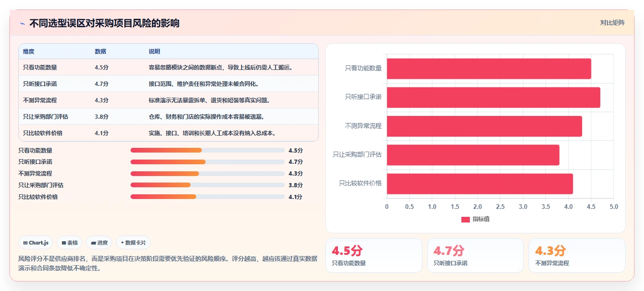This screenshot has width=644, height=291.
Task: Click the 不测异常流程 progress bar
Action: click(207, 174)
